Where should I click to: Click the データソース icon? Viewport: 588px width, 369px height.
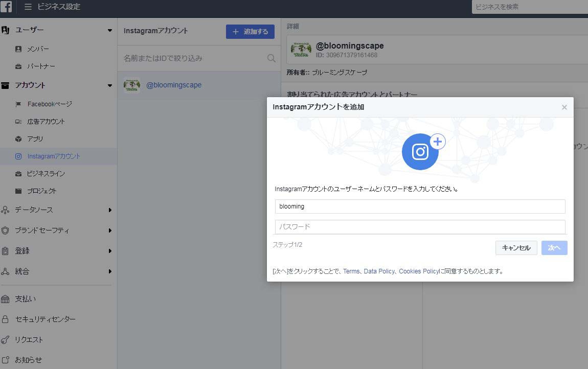[x=5, y=210]
